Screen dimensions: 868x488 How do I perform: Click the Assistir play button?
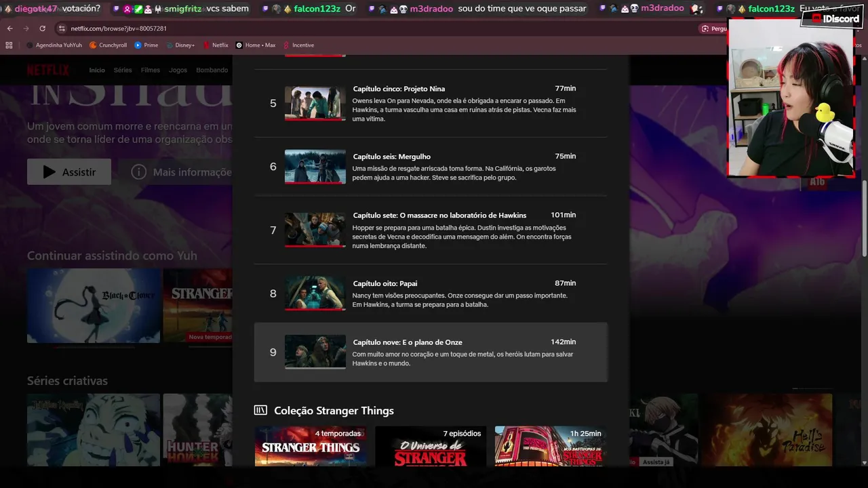(x=69, y=172)
